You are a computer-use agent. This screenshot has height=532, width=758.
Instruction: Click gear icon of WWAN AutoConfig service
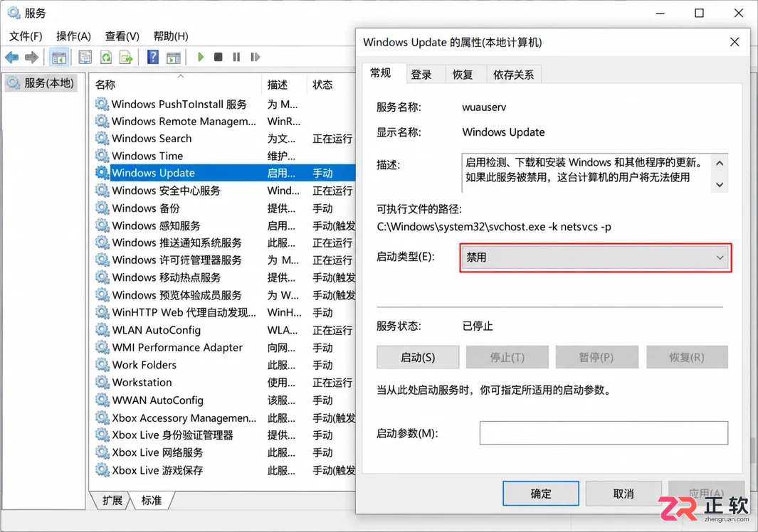click(102, 400)
